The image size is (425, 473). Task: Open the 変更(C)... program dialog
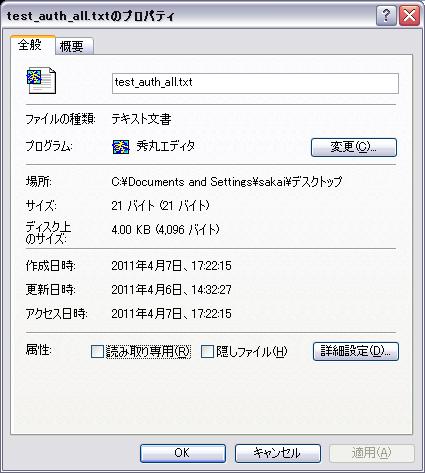(x=354, y=147)
